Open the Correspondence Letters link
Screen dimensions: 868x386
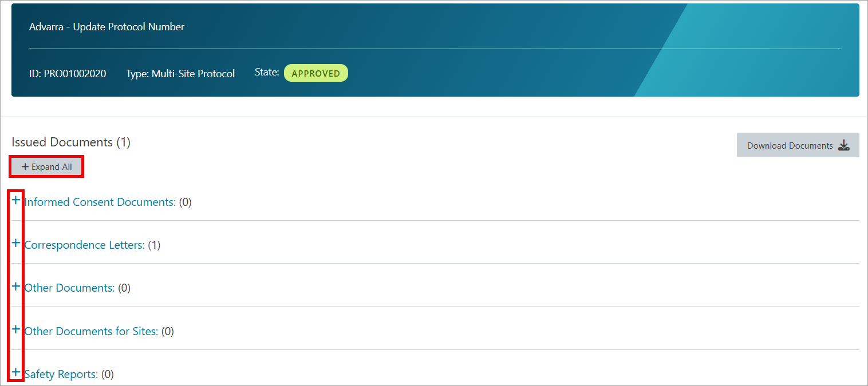(85, 245)
